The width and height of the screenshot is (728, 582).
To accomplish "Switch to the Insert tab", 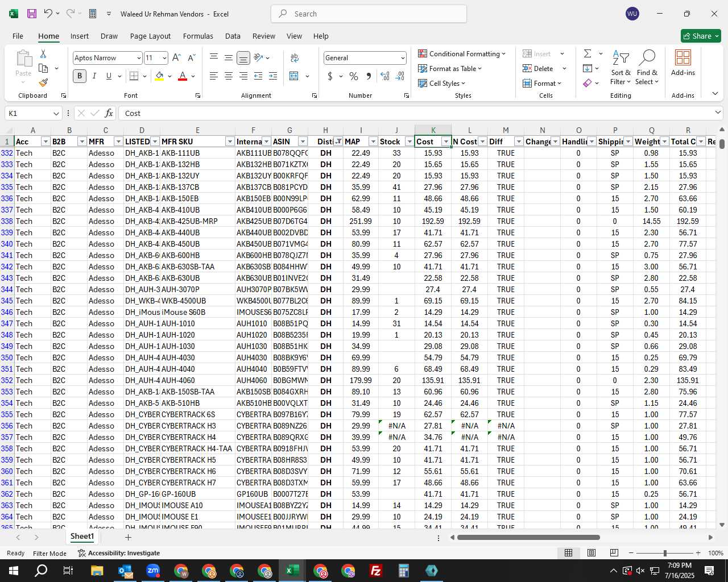I will 80,36.
